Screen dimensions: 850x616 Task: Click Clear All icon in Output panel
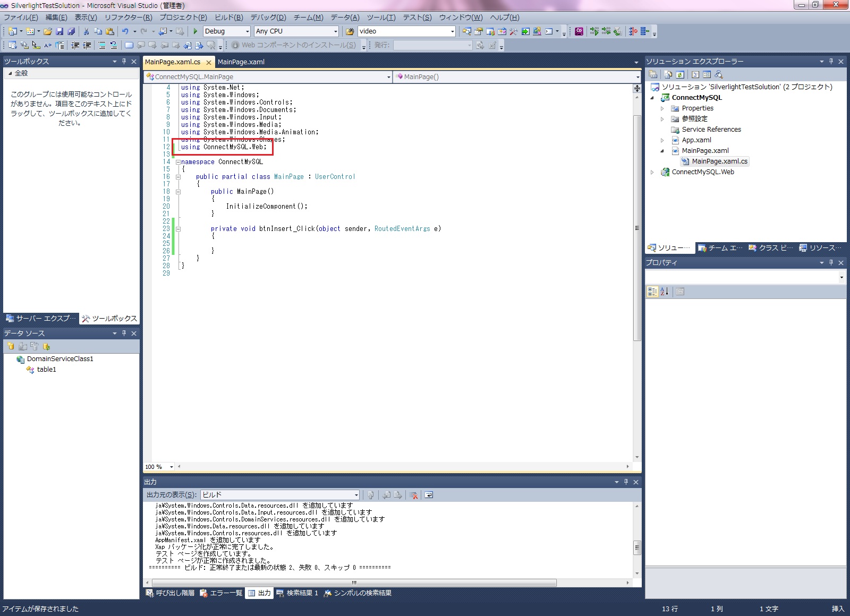point(414,495)
